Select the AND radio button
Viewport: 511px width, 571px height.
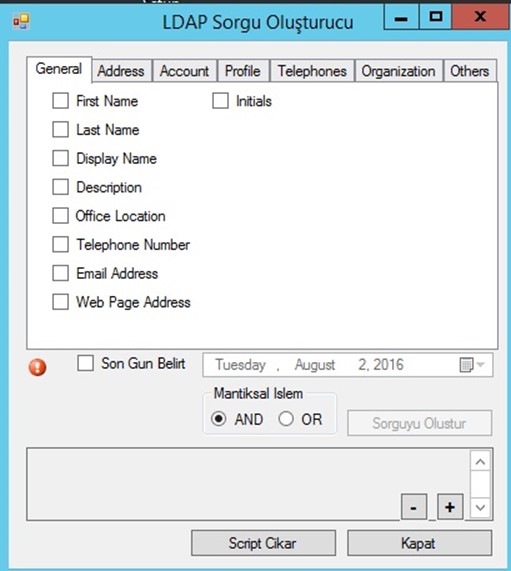point(219,419)
